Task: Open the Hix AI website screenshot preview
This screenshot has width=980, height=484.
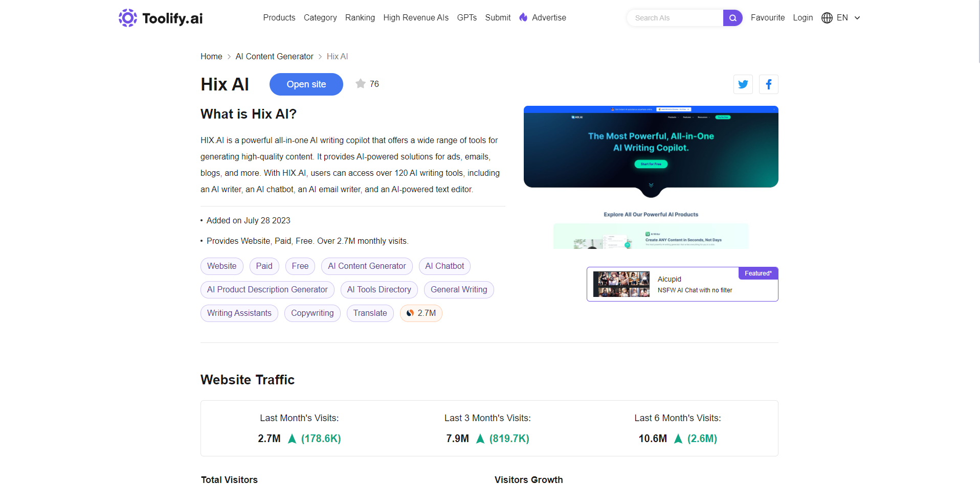Action: [x=651, y=177]
